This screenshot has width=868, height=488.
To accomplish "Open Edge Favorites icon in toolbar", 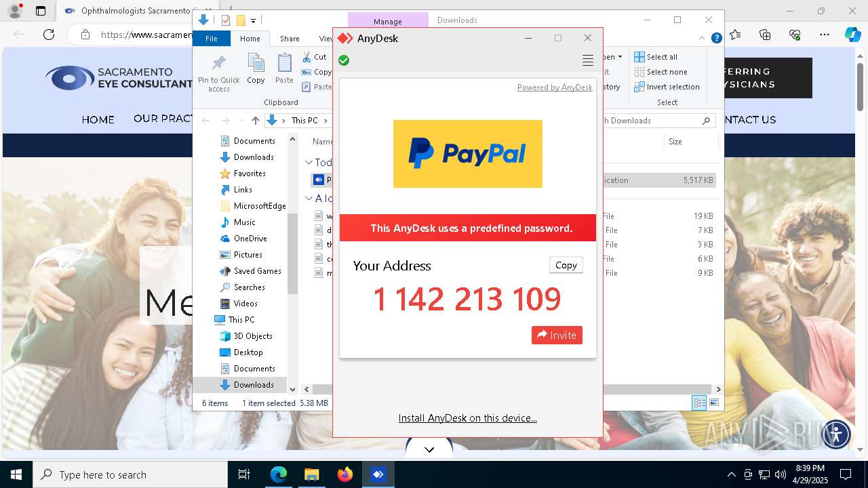I will click(736, 35).
